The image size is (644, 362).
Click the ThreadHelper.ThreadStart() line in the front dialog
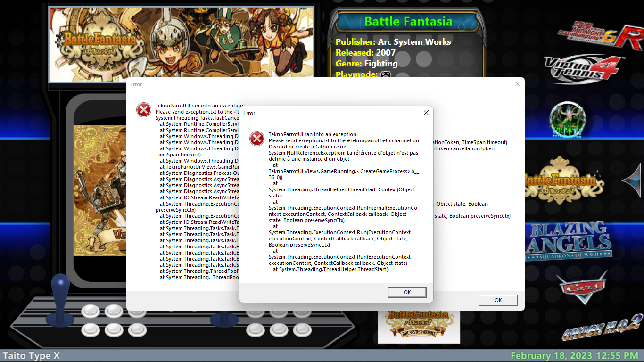tap(331, 269)
